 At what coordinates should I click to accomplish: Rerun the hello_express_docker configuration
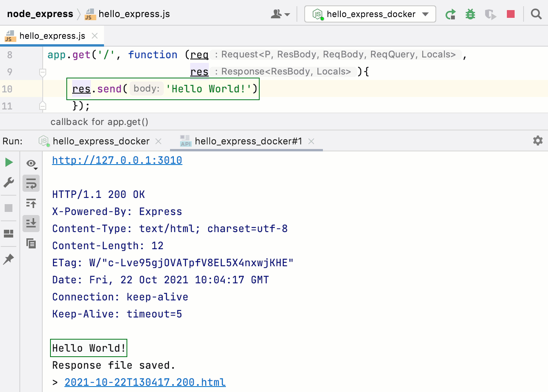point(451,14)
